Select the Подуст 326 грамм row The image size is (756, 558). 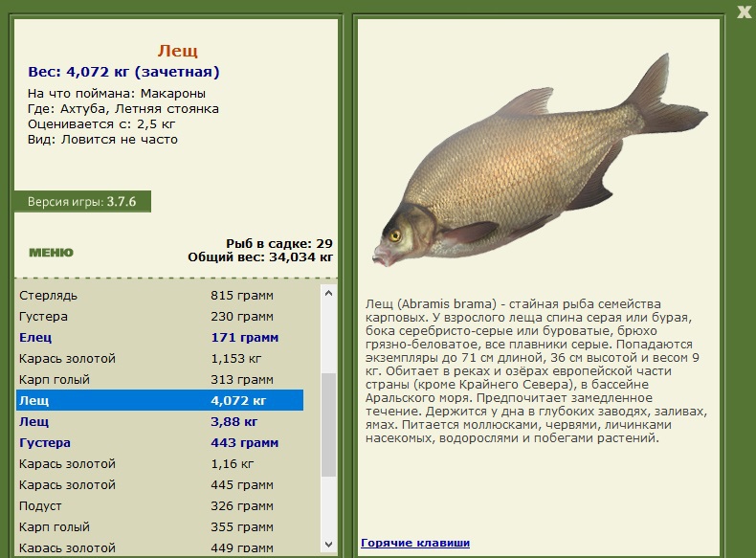click(x=160, y=506)
